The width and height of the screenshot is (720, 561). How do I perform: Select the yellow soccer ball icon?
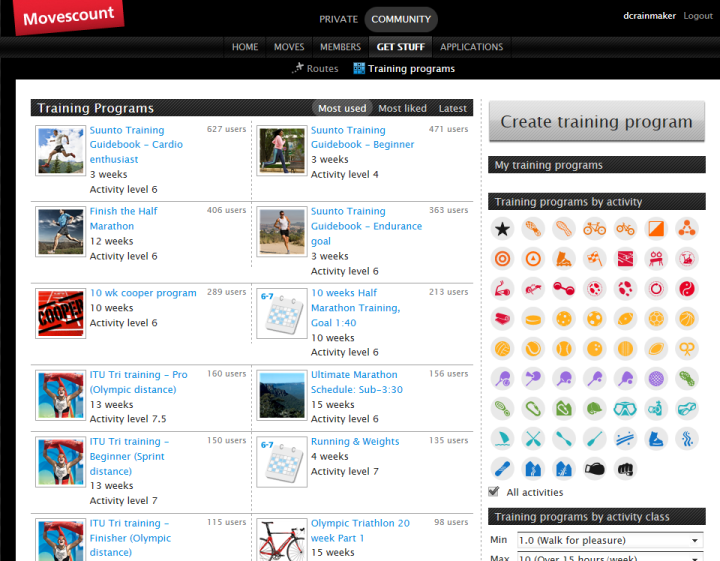tap(595, 319)
